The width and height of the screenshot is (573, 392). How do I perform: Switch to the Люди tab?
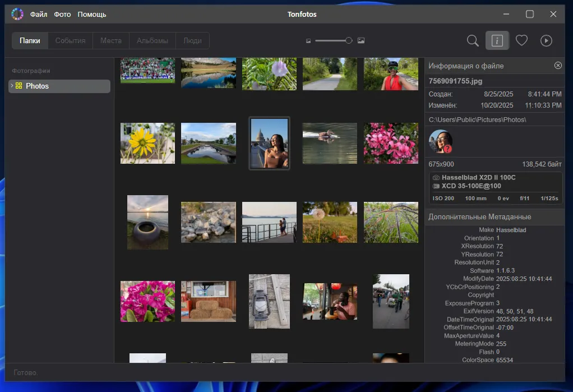coord(193,40)
